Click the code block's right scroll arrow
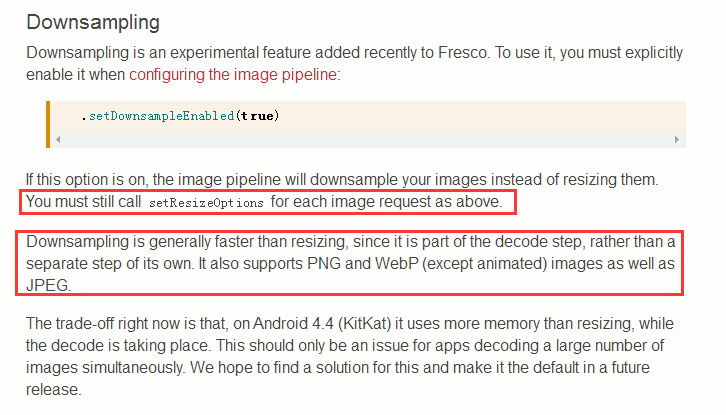This screenshot has width=726, height=415. pos(677,139)
